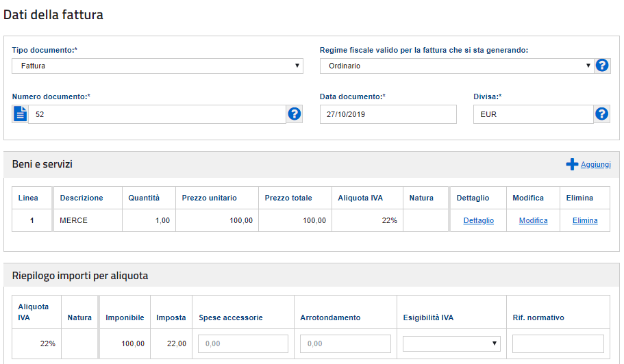Open help icon next to Divisa field
624x364 pixels.
pos(601,114)
